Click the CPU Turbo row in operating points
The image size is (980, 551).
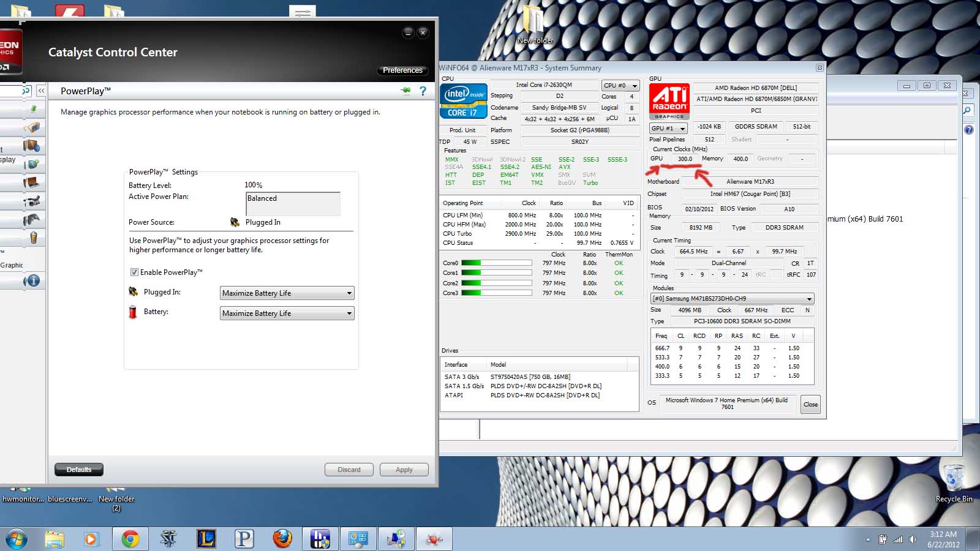coord(539,234)
